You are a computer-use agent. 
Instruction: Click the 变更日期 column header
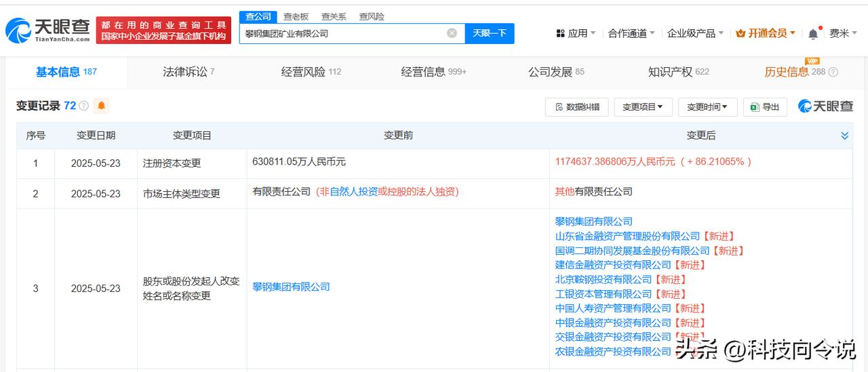[x=96, y=136]
